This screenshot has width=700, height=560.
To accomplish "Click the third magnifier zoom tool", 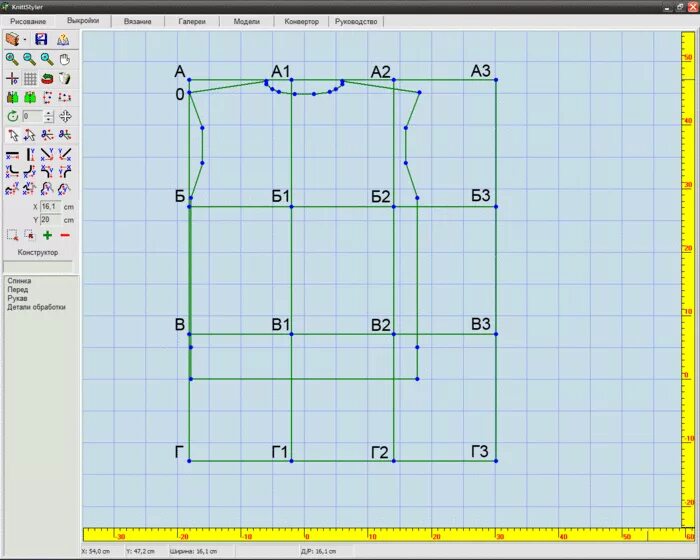I will point(47,59).
